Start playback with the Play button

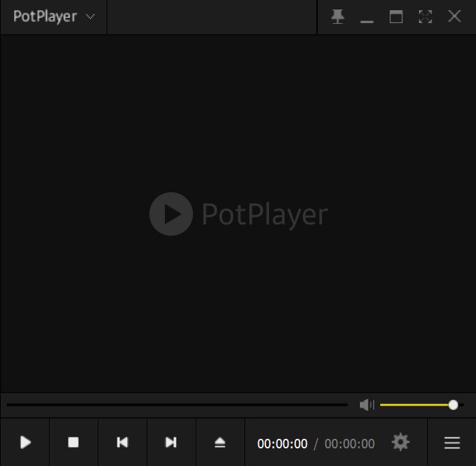[x=25, y=442]
